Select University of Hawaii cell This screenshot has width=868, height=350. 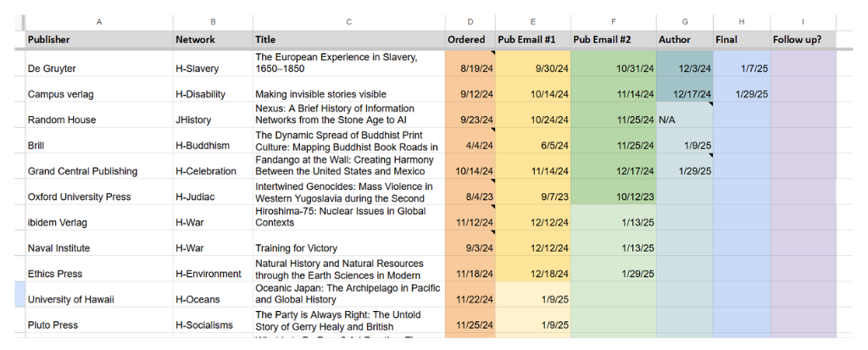(99, 294)
